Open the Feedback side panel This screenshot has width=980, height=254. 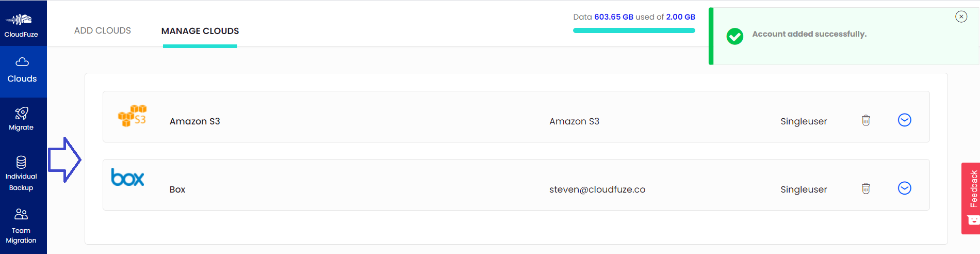(971, 198)
